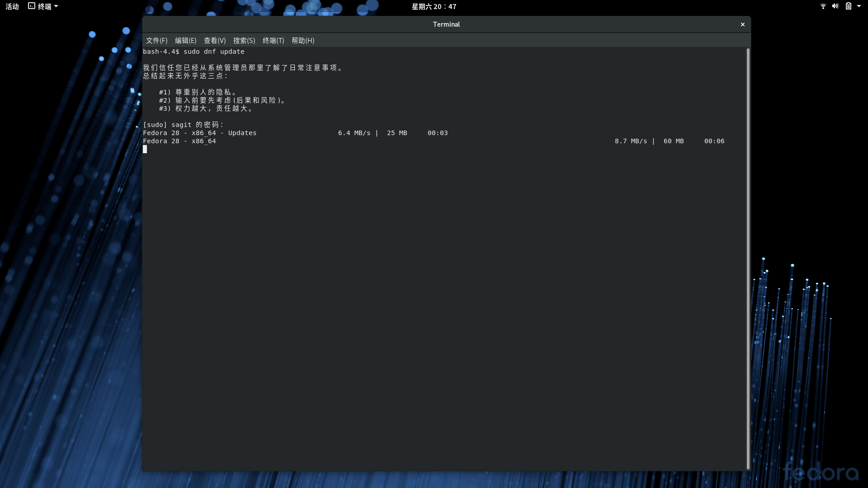
Task: Click the Terminal title bar
Action: pos(446,24)
